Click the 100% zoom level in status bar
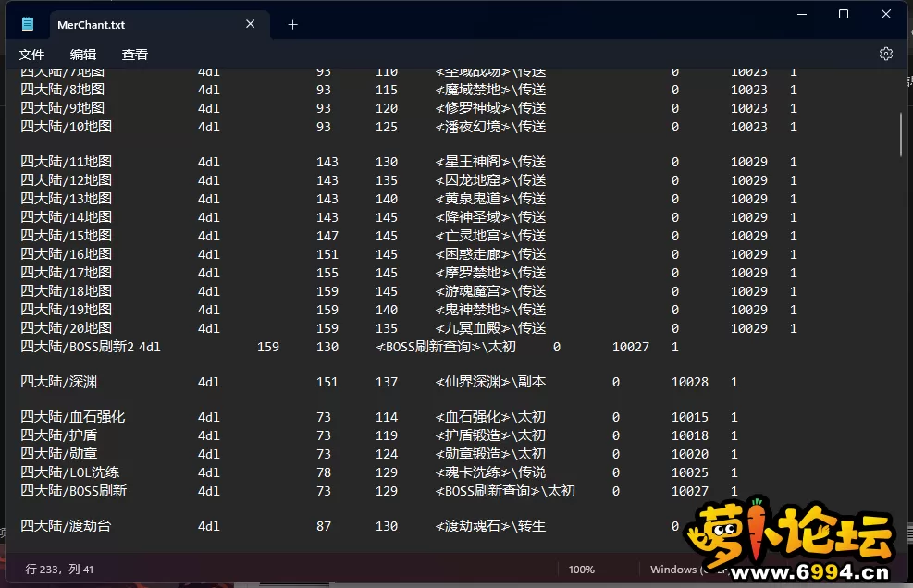Viewport: 913px width, 588px height. tap(581, 570)
